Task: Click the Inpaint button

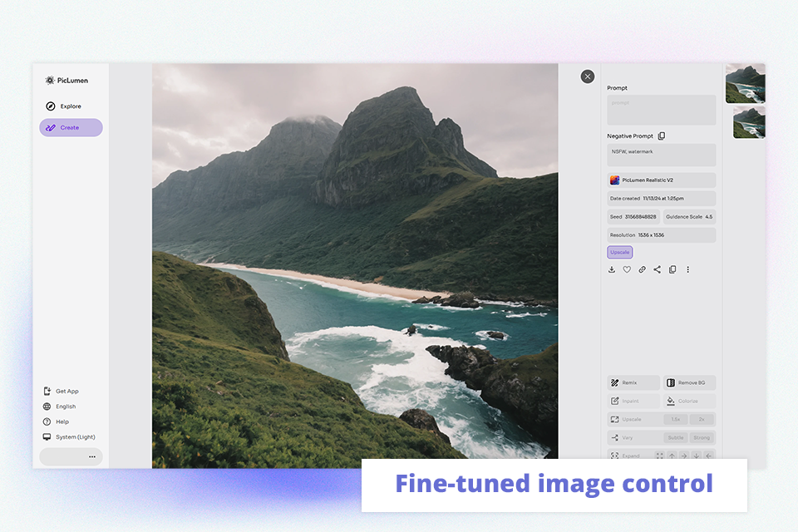Action: 633,401
